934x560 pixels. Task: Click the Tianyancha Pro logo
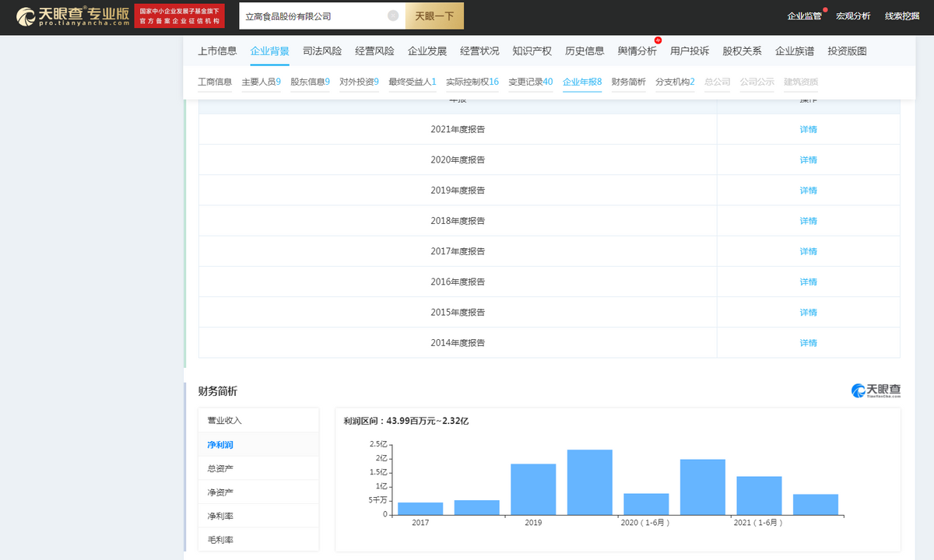pyautogui.click(x=72, y=16)
